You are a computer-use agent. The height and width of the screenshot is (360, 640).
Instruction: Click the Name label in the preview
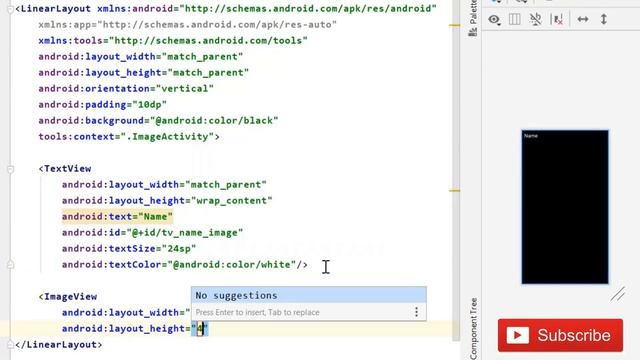pyautogui.click(x=531, y=136)
